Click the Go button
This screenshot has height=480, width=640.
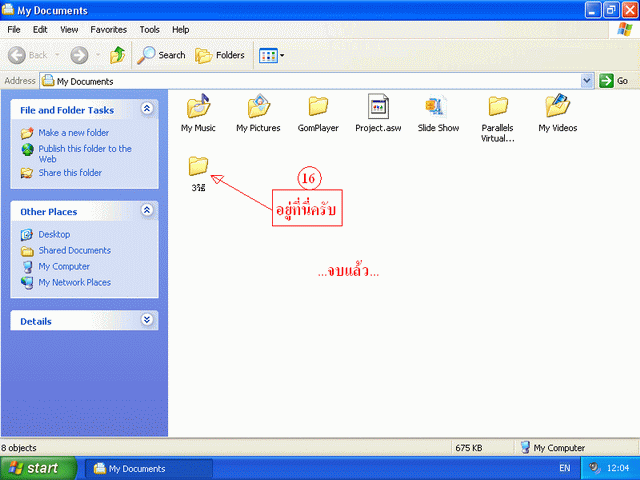(x=614, y=81)
